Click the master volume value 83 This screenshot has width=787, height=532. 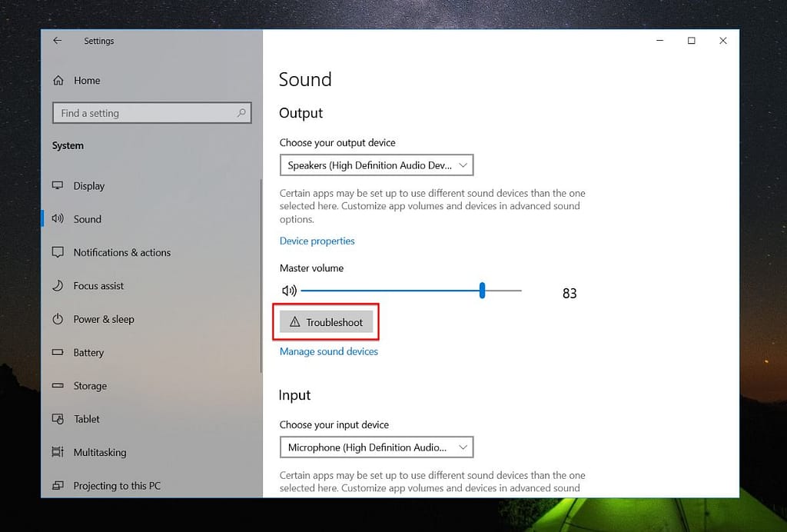(569, 293)
